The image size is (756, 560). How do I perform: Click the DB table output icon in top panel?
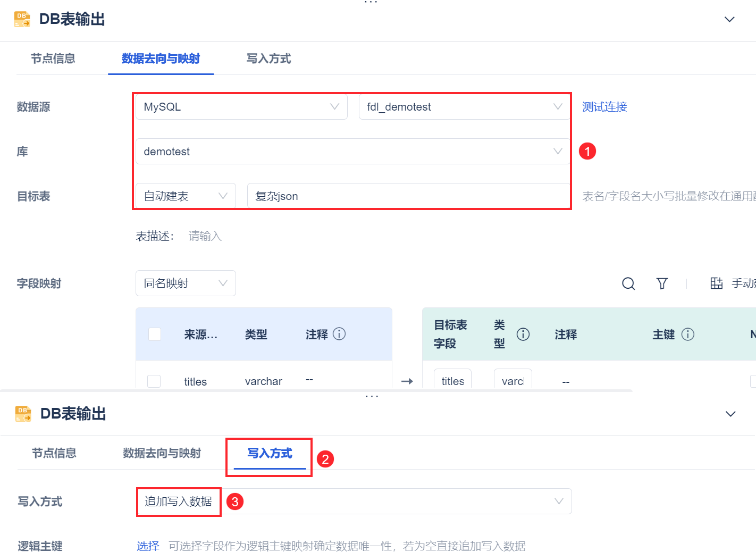[x=22, y=19]
